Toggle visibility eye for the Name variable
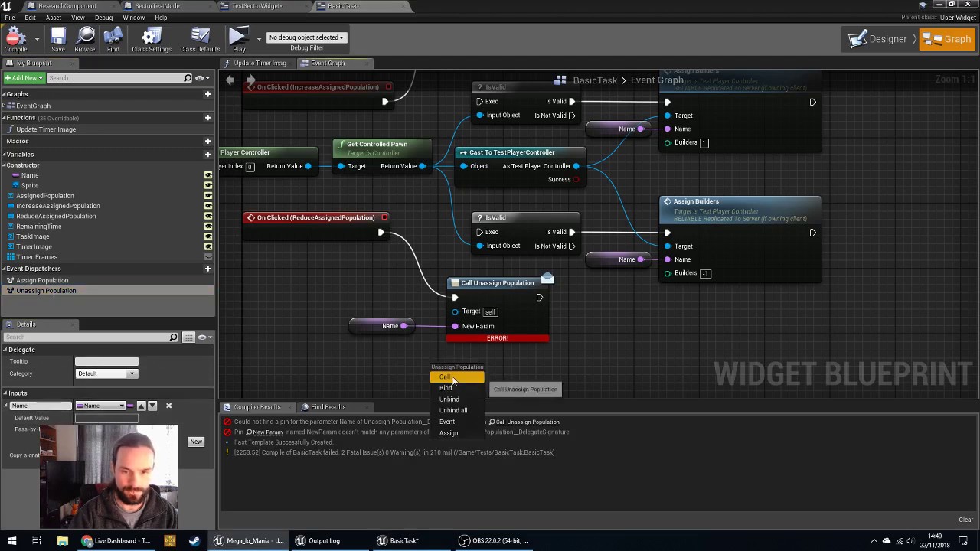 pos(207,175)
